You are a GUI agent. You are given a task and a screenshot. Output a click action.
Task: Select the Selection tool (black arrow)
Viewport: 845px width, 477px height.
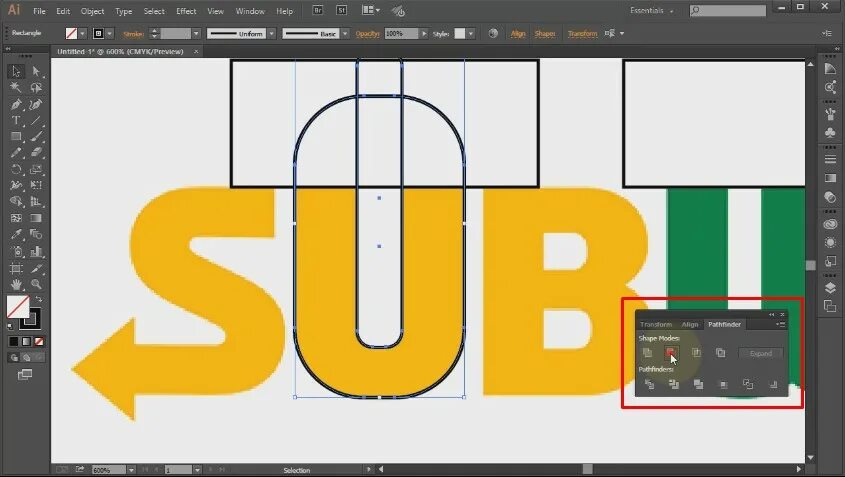[16, 71]
